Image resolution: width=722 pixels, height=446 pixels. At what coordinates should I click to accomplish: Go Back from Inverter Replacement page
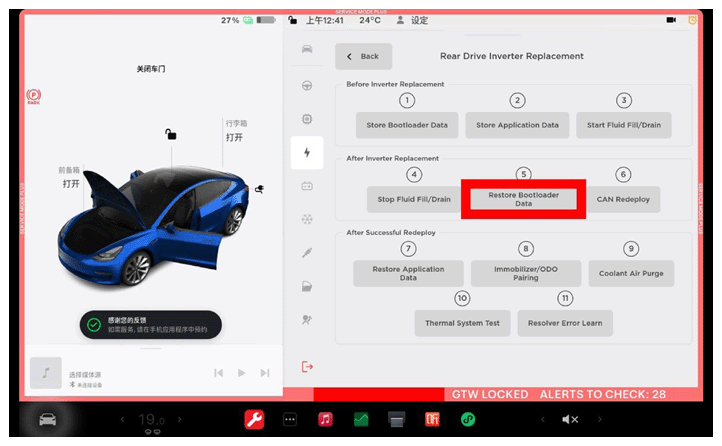point(363,56)
